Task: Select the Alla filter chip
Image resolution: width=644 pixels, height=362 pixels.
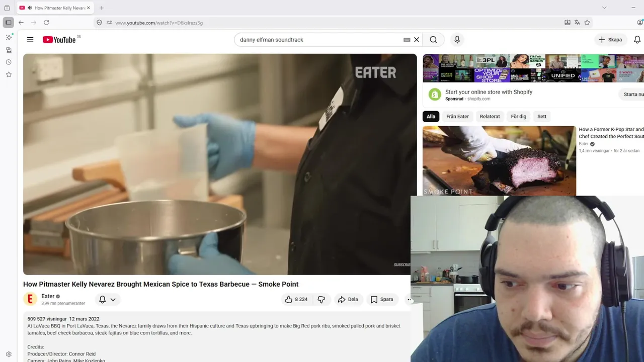Action: tap(431, 117)
